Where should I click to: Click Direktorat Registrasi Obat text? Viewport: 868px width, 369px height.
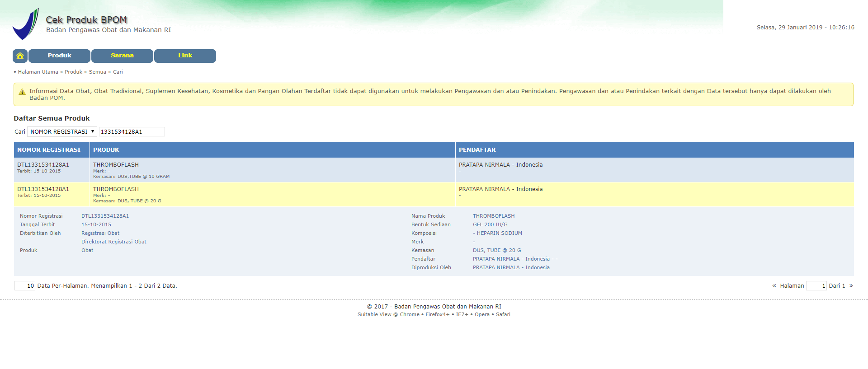pyautogui.click(x=114, y=242)
